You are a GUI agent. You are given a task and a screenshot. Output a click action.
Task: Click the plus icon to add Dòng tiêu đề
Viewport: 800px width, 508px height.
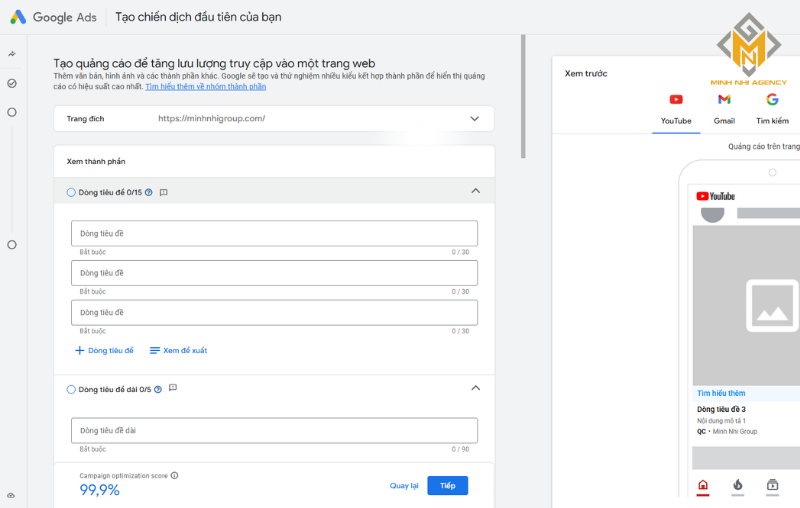[x=80, y=350]
